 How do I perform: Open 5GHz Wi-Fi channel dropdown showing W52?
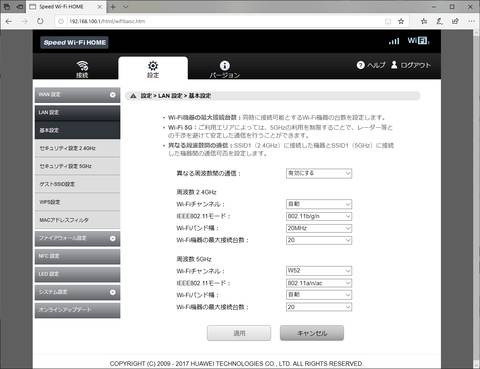coord(319,271)
